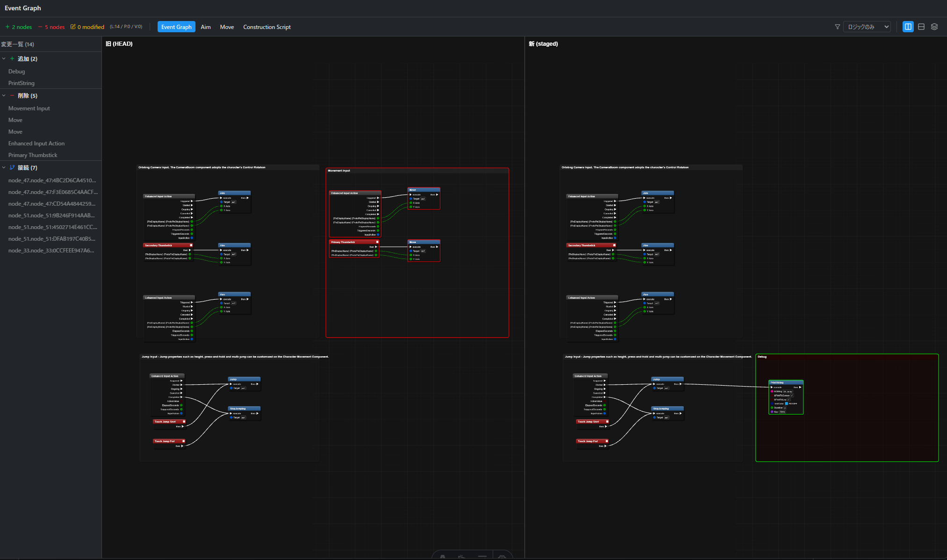Switch to stacked horizontal split view
947x560 pixels.
coord(921,27)
